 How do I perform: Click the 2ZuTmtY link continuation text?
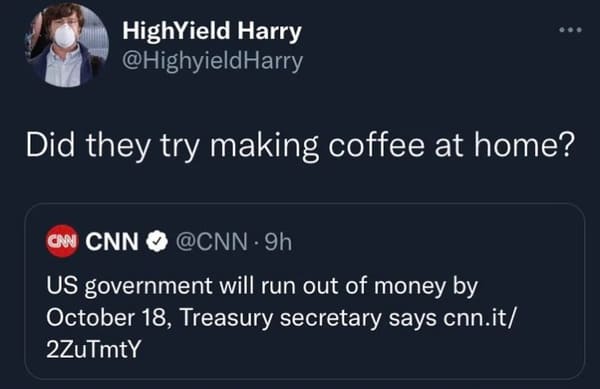coord(94,349)
